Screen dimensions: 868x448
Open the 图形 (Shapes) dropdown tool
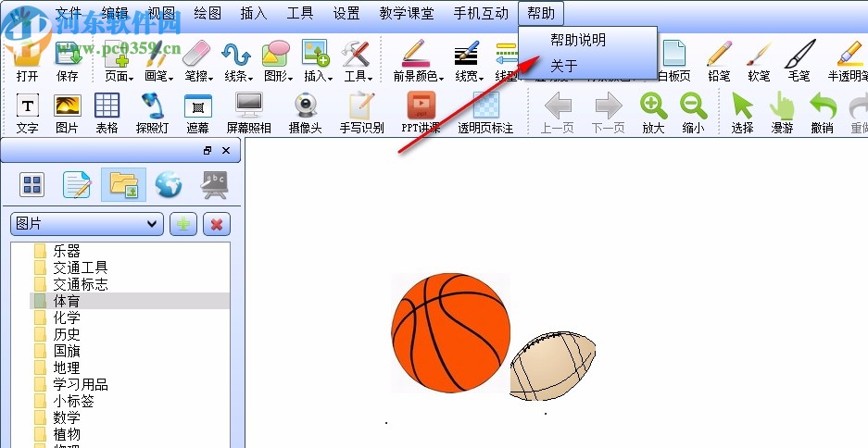[278, 61]
